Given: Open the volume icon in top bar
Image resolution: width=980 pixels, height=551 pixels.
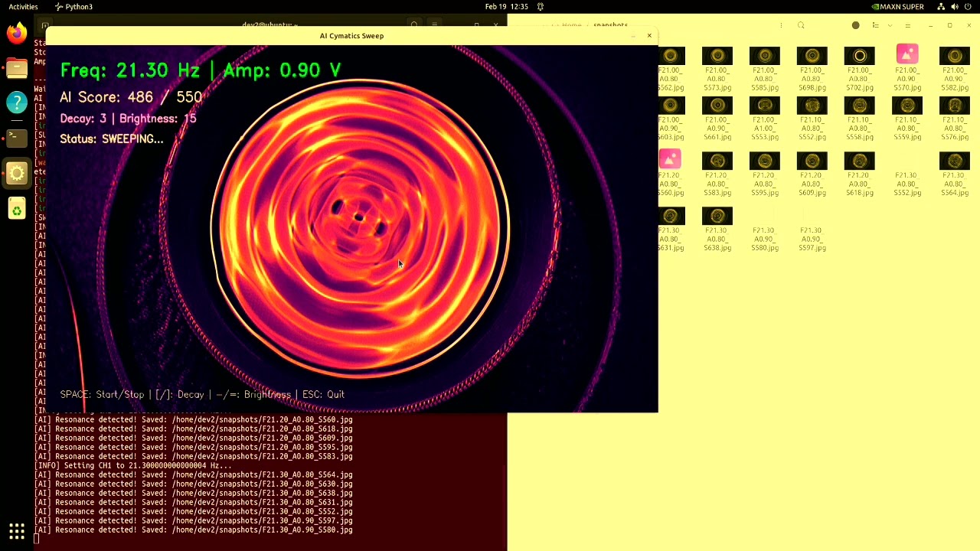Looking at the screenshot, I should tap(955, 7).
